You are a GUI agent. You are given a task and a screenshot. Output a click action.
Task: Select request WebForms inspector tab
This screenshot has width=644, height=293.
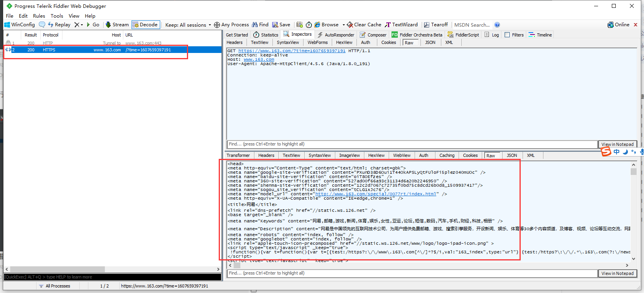point(317,42)
